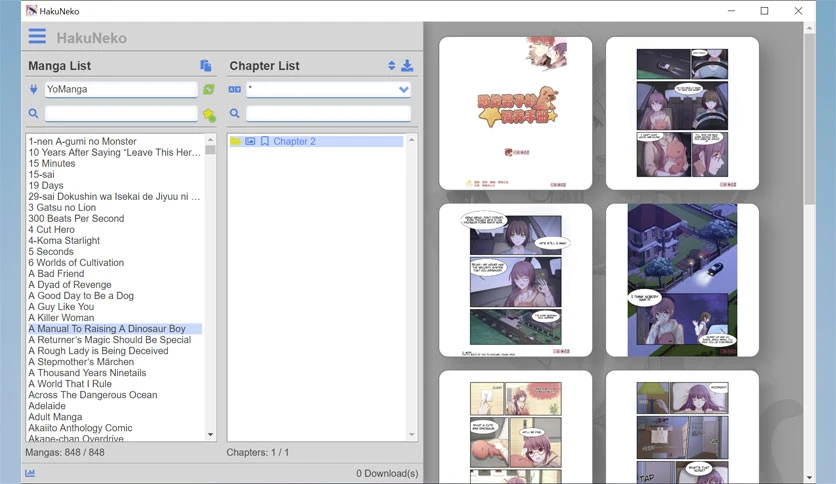
Task: Click the YoManga connector field
Action: point(121,89)
